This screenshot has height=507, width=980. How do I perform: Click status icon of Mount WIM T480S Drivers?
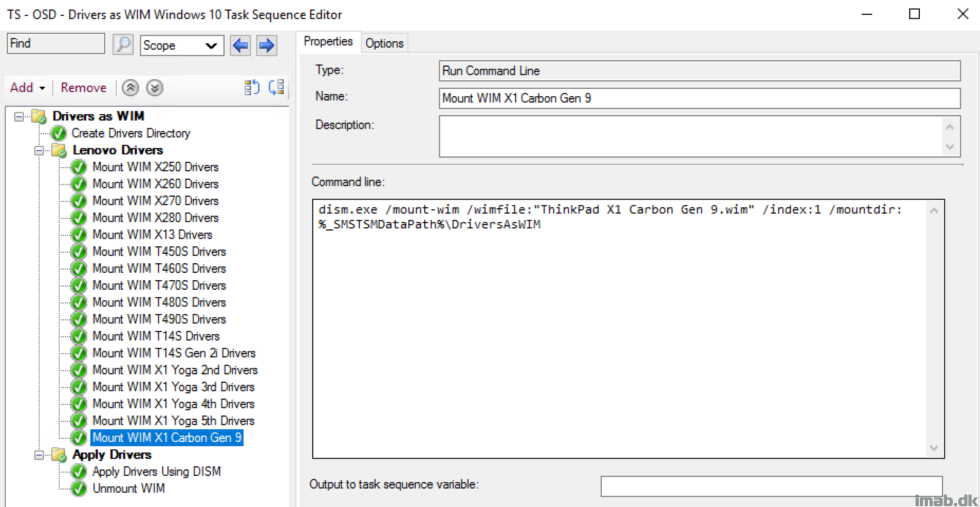click(x=79, y=302)
